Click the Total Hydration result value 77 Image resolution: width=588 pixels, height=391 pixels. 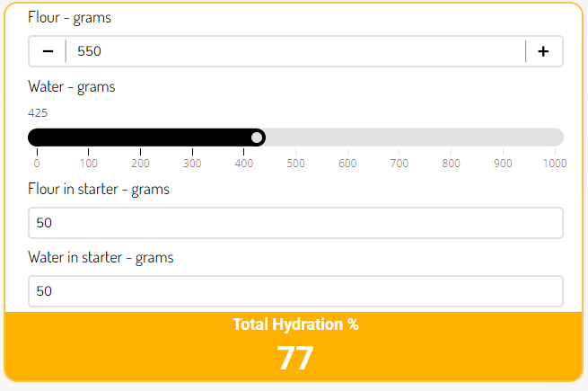[x=294, y=359]
